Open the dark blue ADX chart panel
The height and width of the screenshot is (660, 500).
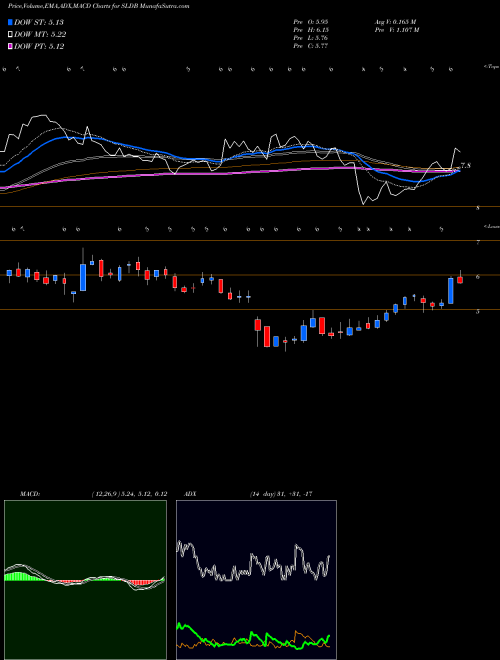click(x=256, y=580)
